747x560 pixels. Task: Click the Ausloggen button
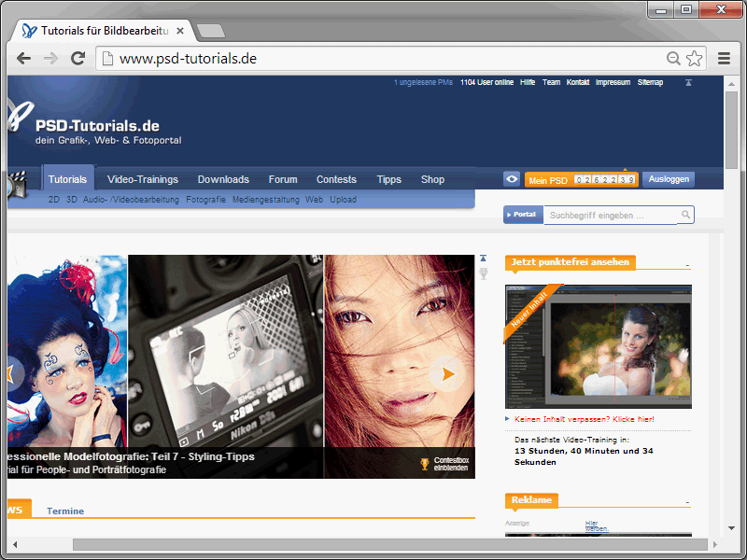[x=669, y=179]
